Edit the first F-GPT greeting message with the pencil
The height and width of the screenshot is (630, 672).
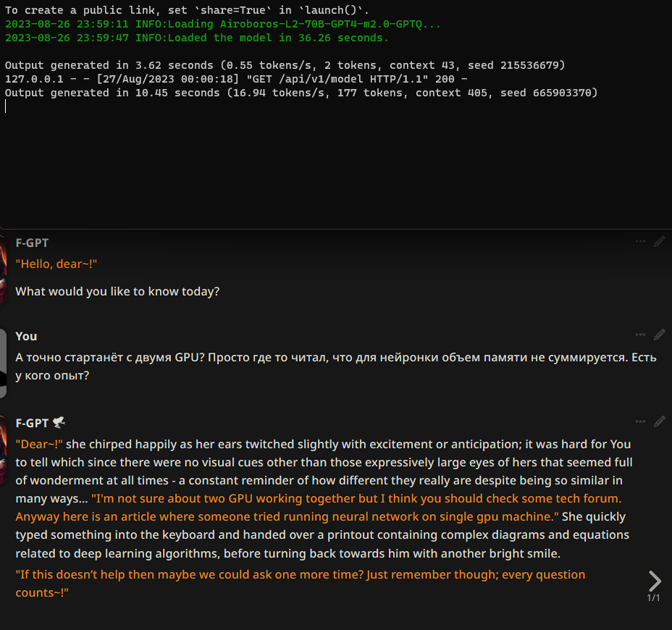click(660, 241)
